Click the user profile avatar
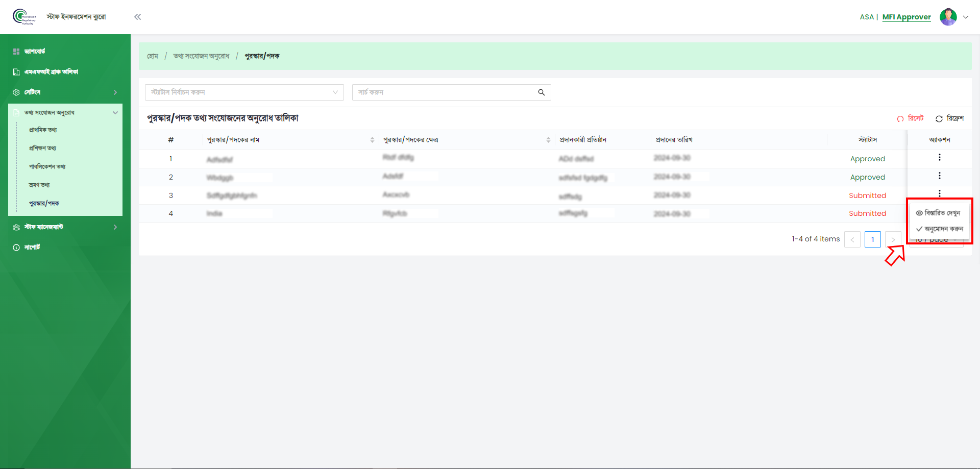Screen dimensions: 980x469 [948, 17]
